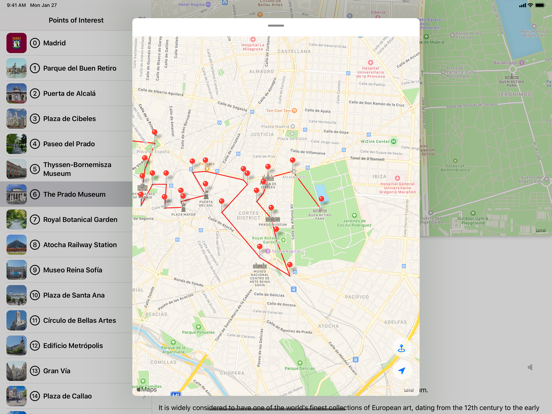Viewport: 552px width, 414px height.
Task: Open the Madrid list item
Action: coord(66,43)
